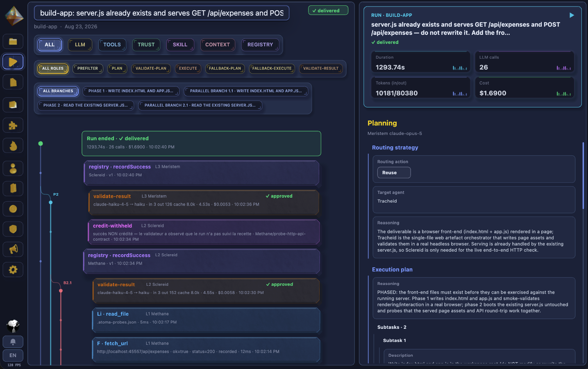The image size is (588, 369).
Task: Click the Routing strategy heading
Action: click(395, 148)
